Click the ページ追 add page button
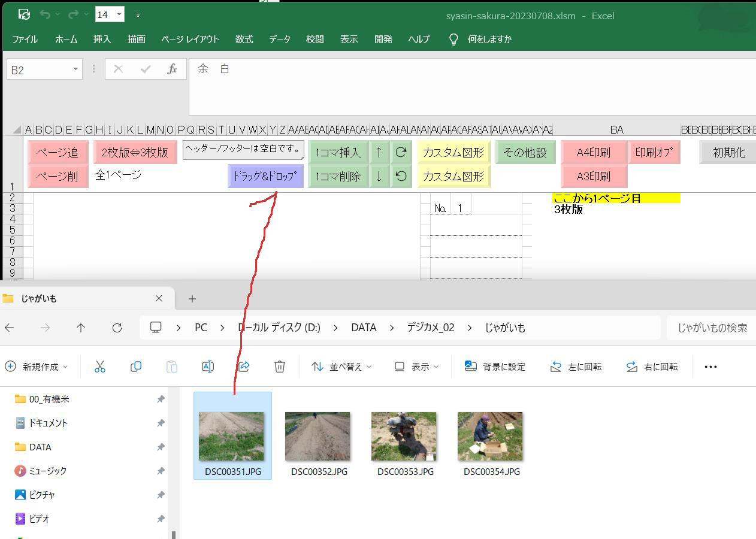 click(58, 152)
